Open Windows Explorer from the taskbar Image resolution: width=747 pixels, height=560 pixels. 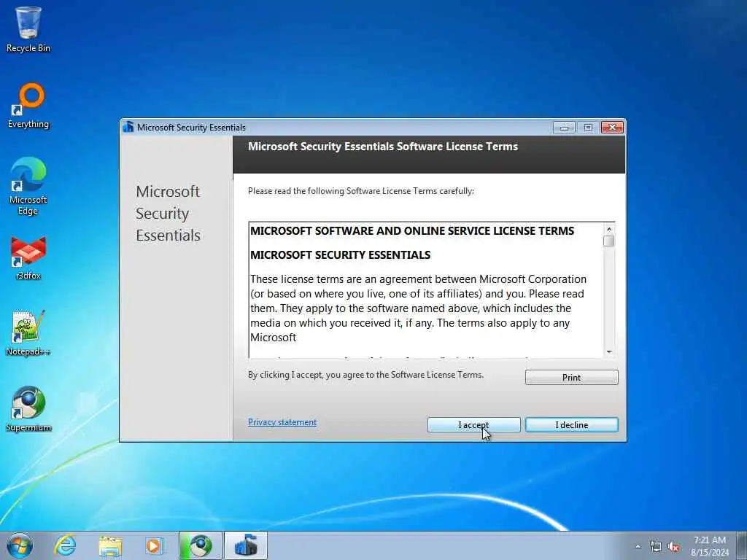pos(110,545)
